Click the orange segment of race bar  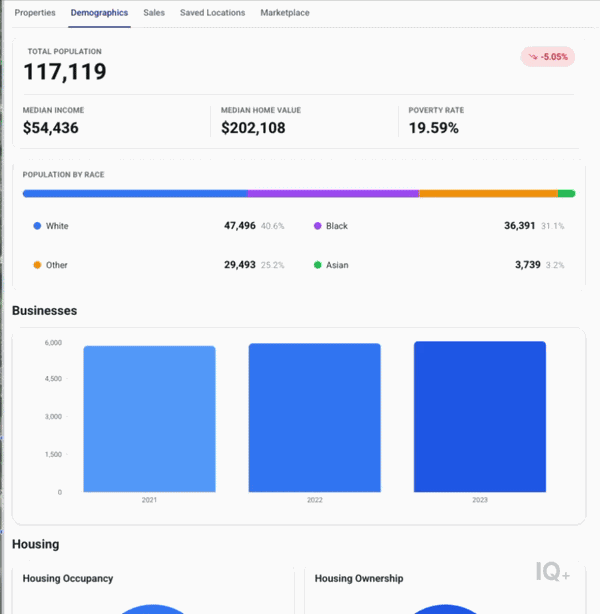click(x=488, y=193)
